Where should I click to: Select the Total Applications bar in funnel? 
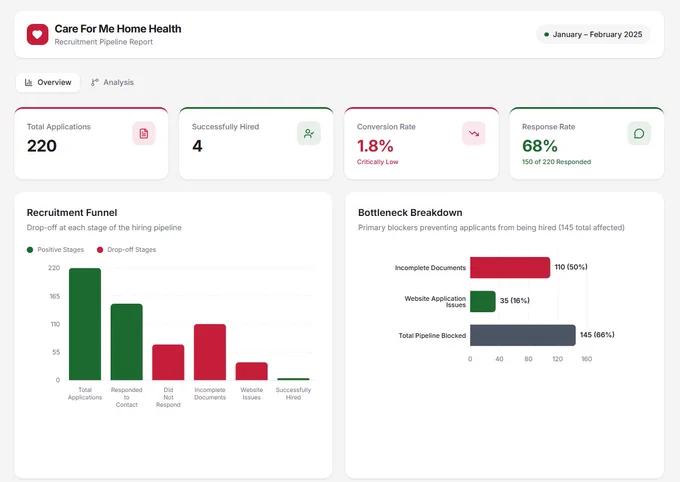pos(85,324)
